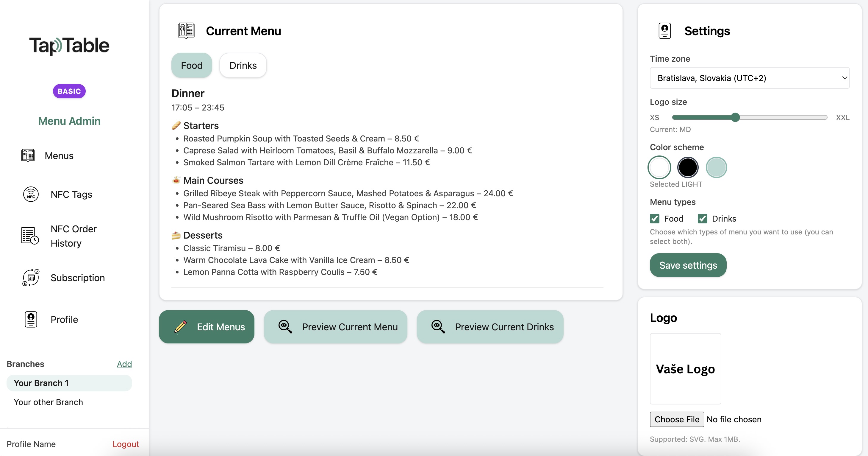Select the black dark color scheme
This screenshot has height=456, width=868.
coord(688,167)
